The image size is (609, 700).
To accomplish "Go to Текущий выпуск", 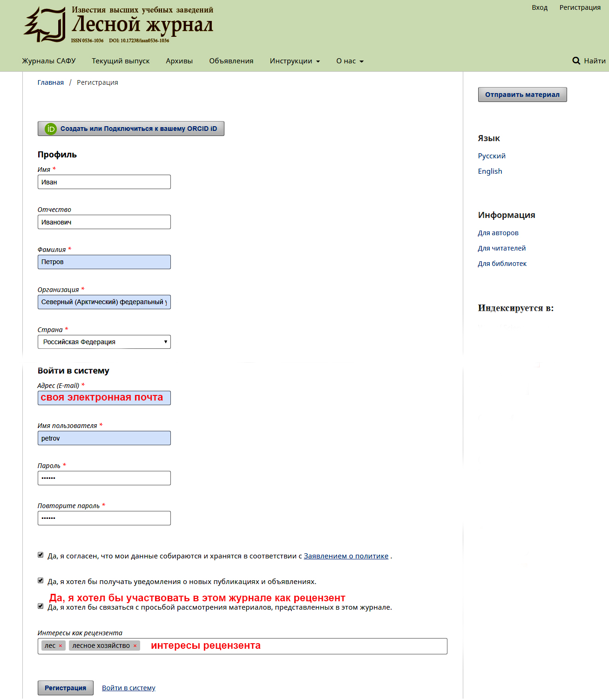I will (121, 61).
